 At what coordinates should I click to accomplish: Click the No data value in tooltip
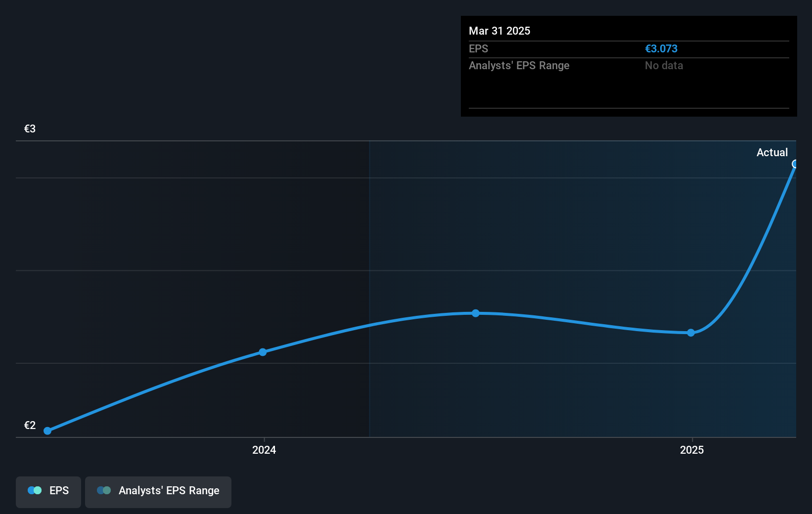coord(664,65)
